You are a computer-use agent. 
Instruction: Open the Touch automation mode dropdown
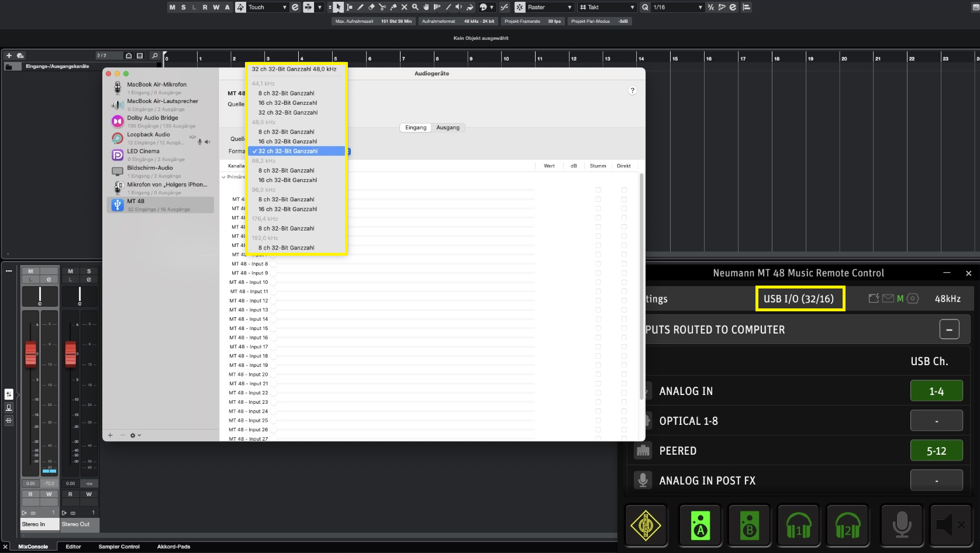(x=267, y=7)
